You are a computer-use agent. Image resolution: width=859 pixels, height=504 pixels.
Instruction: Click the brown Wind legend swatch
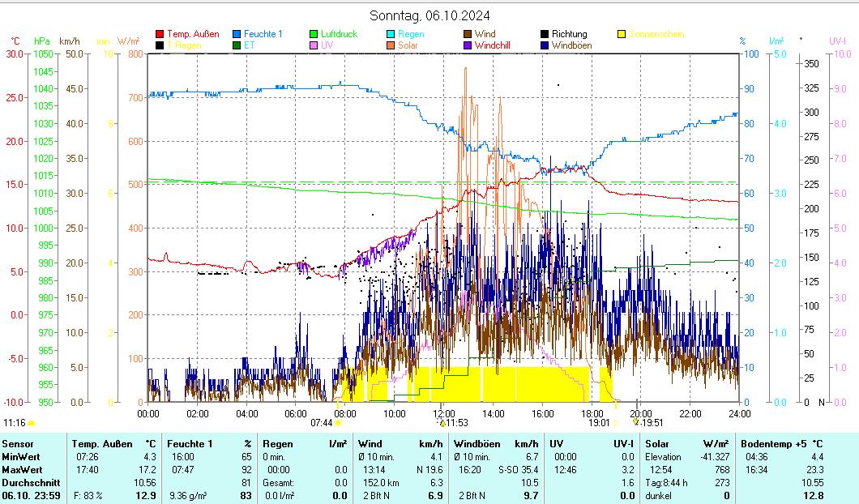point(468,35)
